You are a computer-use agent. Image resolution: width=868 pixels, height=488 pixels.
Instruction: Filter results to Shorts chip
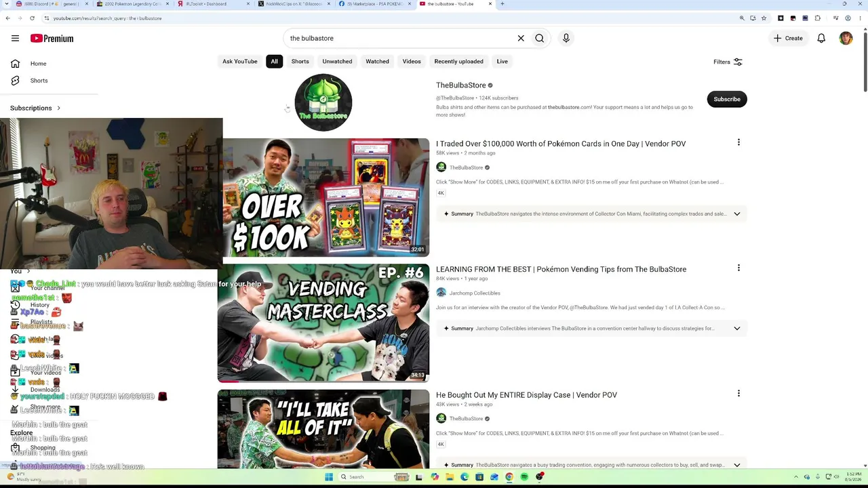[x=300, y=62]
